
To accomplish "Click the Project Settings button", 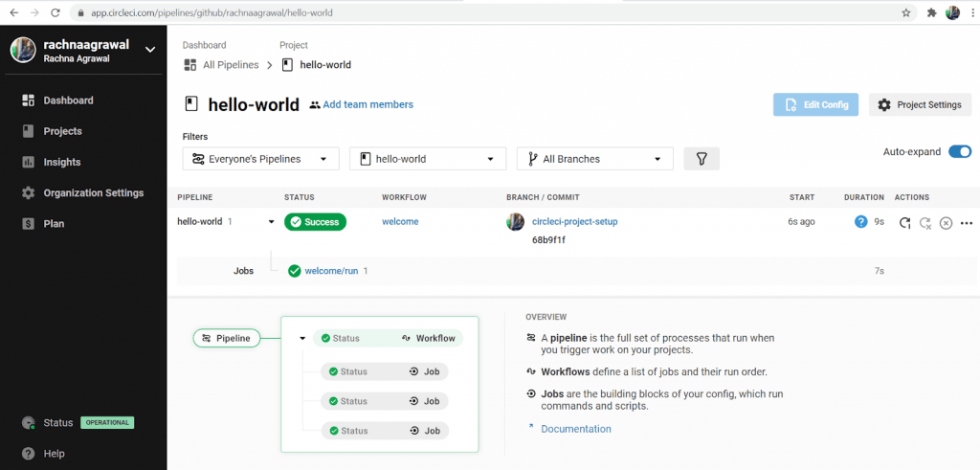I will click(x=920, y=104).
